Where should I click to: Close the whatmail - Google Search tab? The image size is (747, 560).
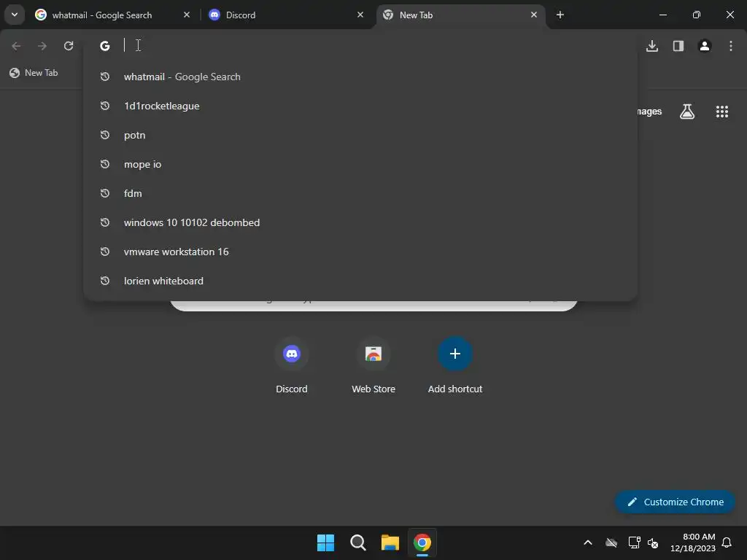pos(187,15)
